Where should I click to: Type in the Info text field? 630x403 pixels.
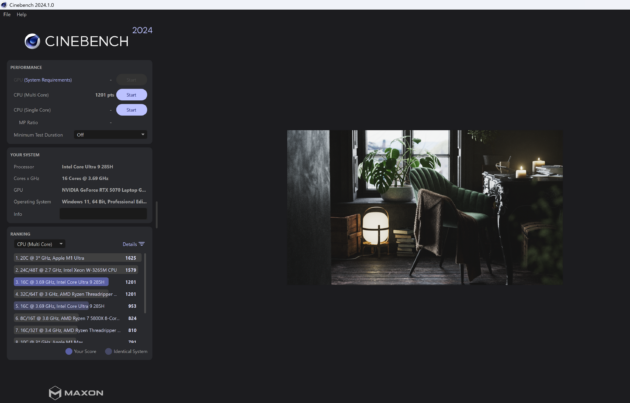102,213
